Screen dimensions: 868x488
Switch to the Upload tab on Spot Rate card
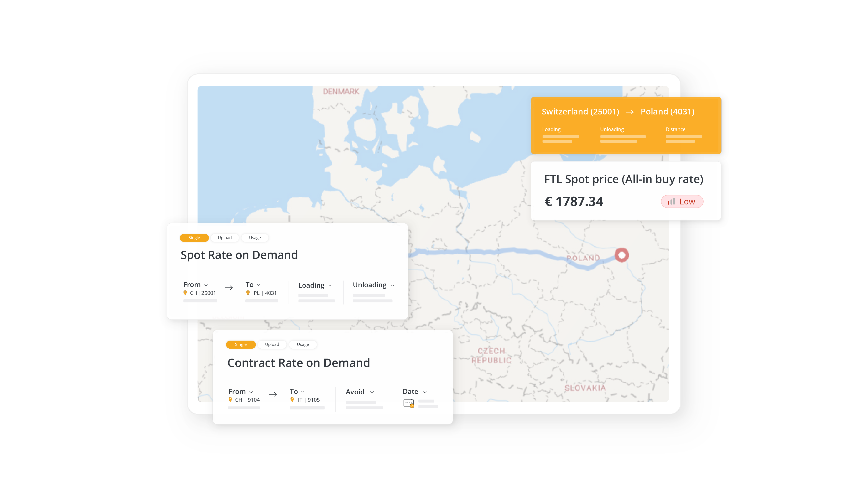click(x=224, y=237)
